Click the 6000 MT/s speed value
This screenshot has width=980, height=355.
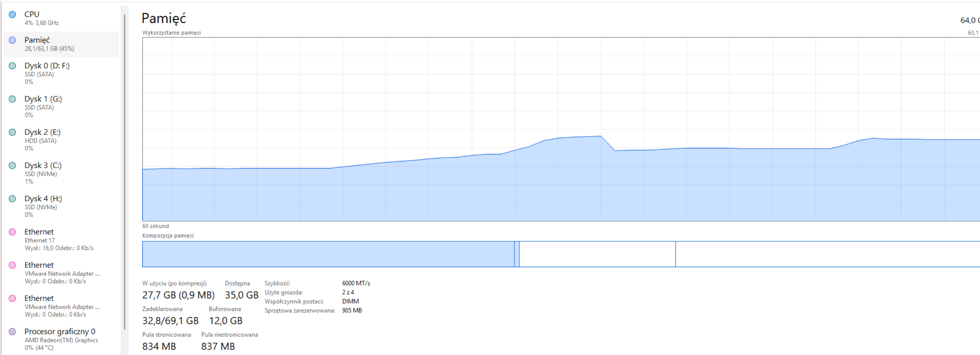click(356, 283)
